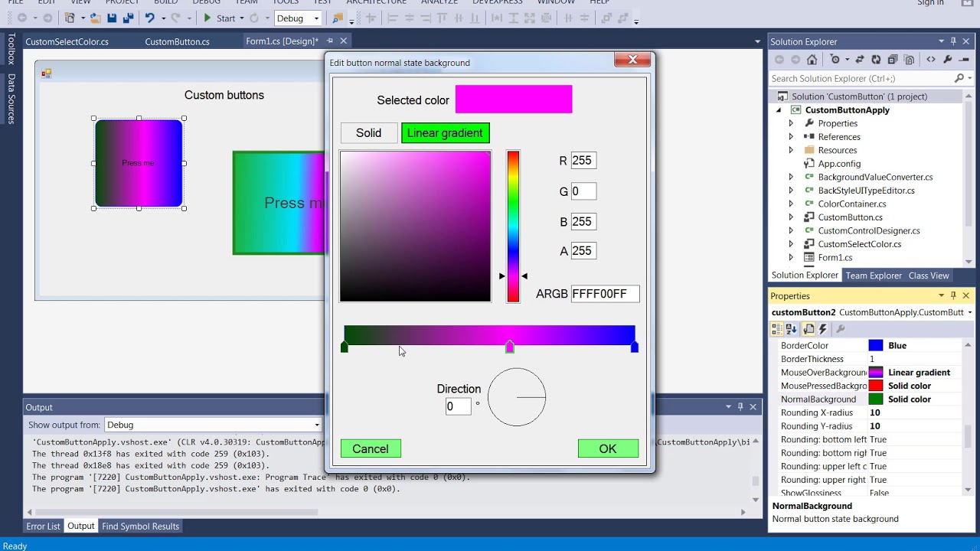This screenshot has height=551, width=980.
Task: Click Find in Files icon in toolbar
Action: point(338,18)
